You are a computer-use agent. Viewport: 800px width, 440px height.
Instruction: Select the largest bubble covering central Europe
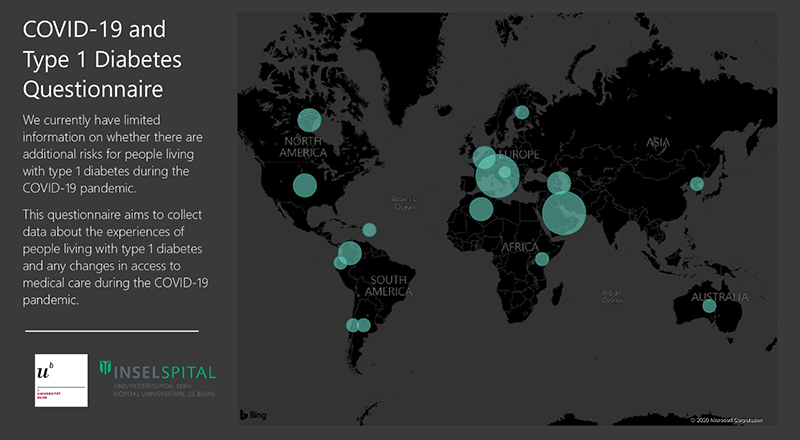click(497, 176)
